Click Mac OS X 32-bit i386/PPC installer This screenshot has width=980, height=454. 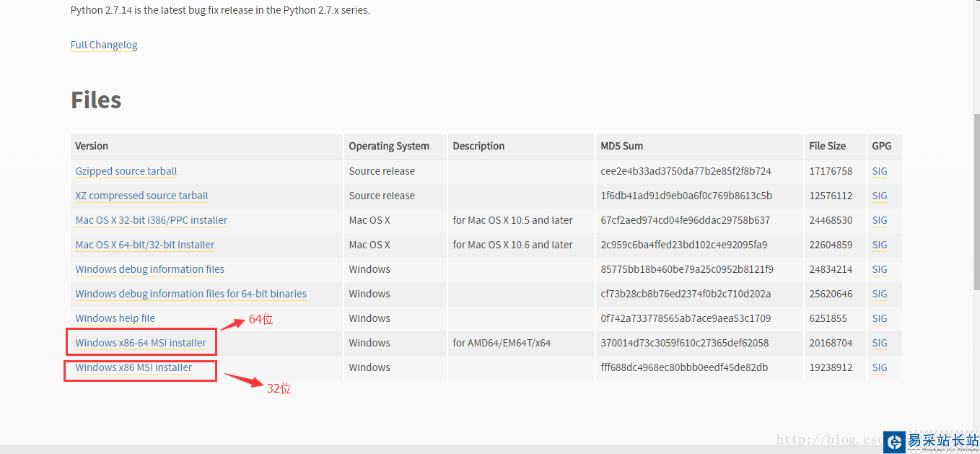coord(152,220)
